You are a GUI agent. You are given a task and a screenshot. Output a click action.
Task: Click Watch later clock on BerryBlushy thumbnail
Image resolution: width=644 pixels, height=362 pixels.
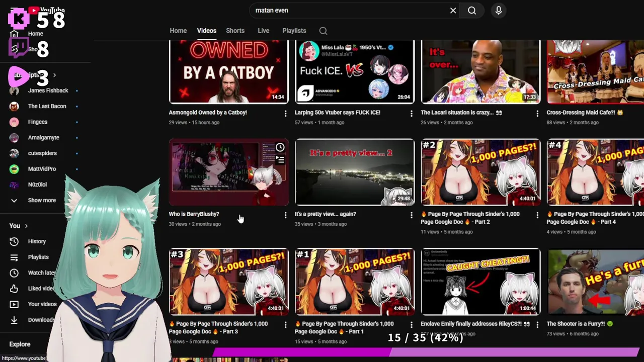pyautogui.click(x=280, y=147)
